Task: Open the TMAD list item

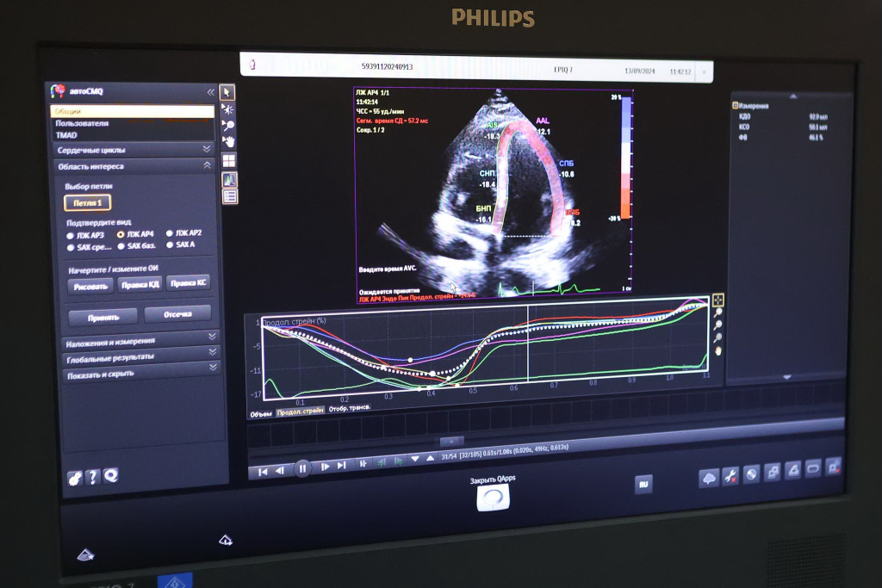Action: (x=67, y=135)
